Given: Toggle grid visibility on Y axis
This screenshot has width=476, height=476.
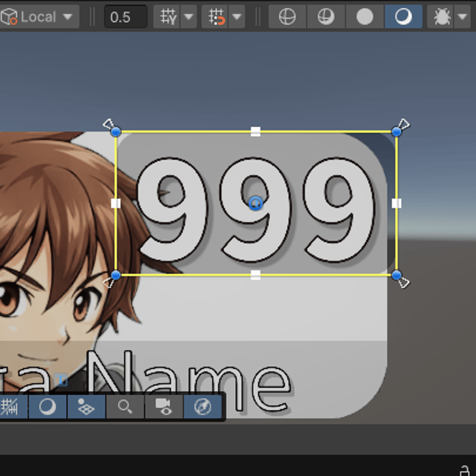Looking at the screenshot, I should (167, 17).
